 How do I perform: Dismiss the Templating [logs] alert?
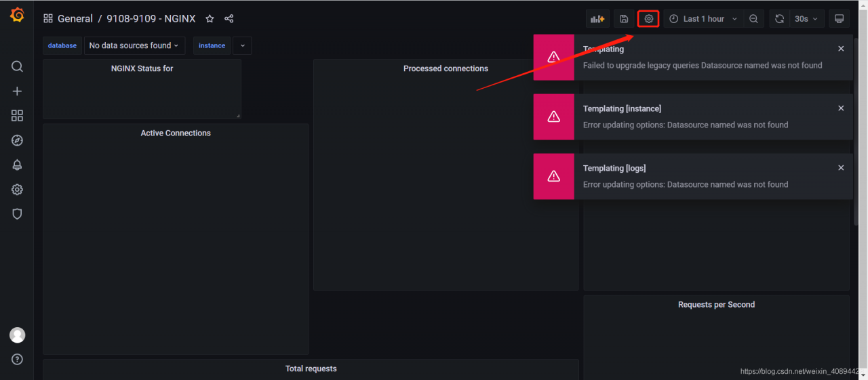[x=841, y=168]
